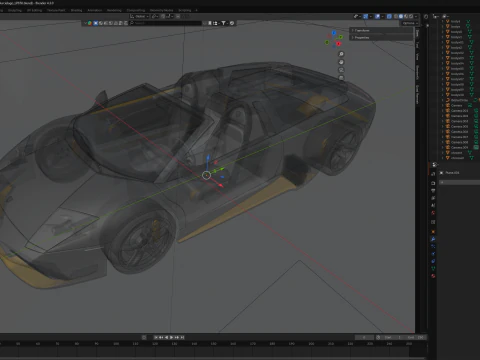Open Render properties tab icon
480x360 pixels.
click(x=433, y=183)
